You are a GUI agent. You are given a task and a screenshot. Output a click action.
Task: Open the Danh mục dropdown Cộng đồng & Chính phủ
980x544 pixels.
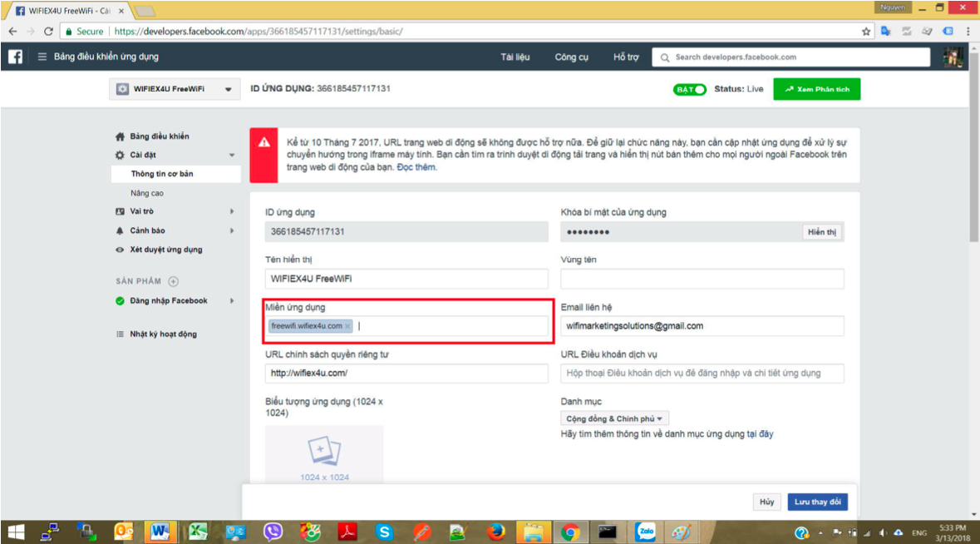pyautogui.click(x=614, y=418)
